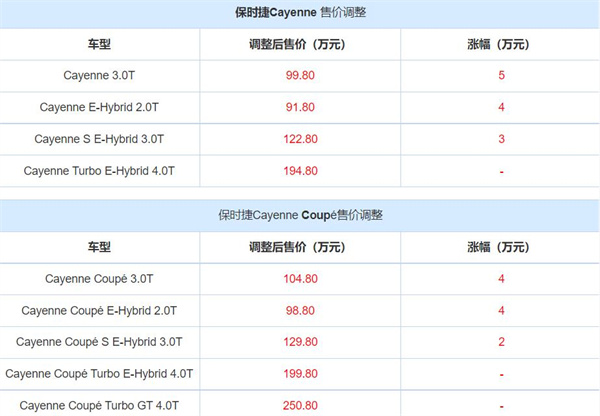The height and width of the screenshot is (416, 600).
Task: Select 'Cayenne Turbo E-Hybrid 4.0T' model cell
Action: pos(99,171)
